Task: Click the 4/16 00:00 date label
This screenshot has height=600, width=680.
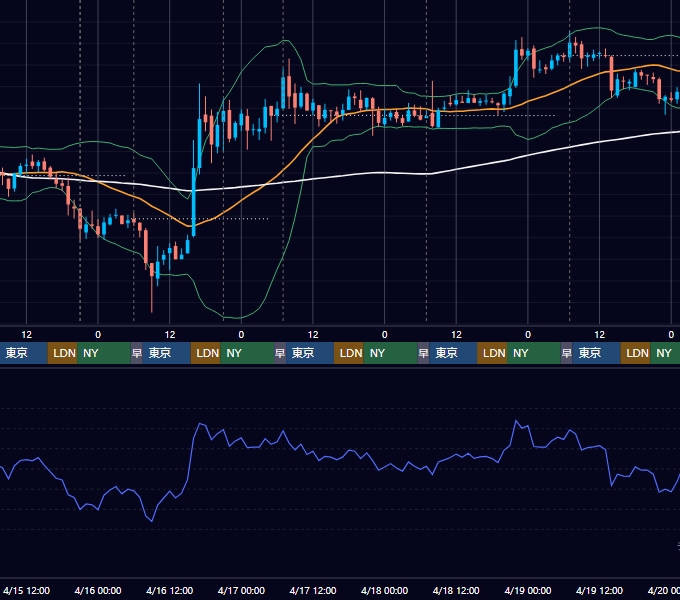Action: (x=98, y=590)
